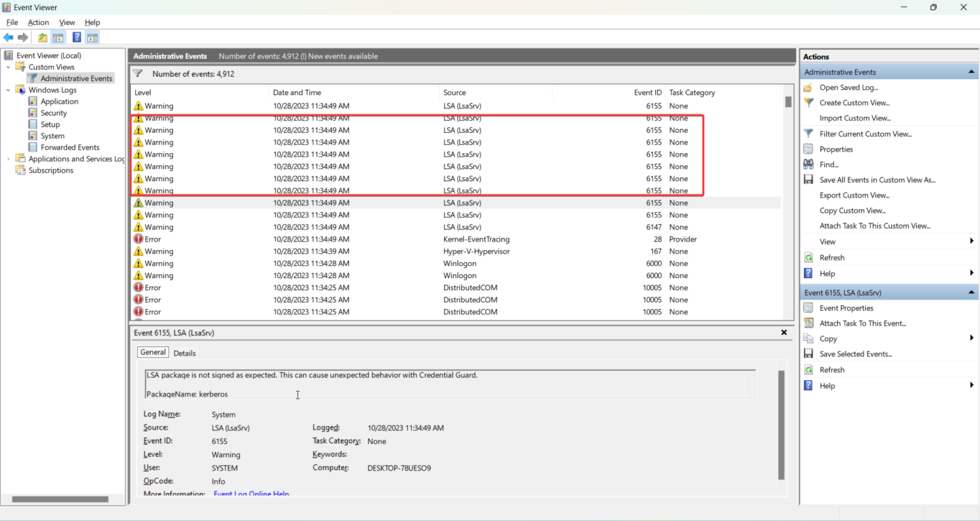
Task: Click the back navigation arrow in the toolbar
Action: tap(8, 37)
